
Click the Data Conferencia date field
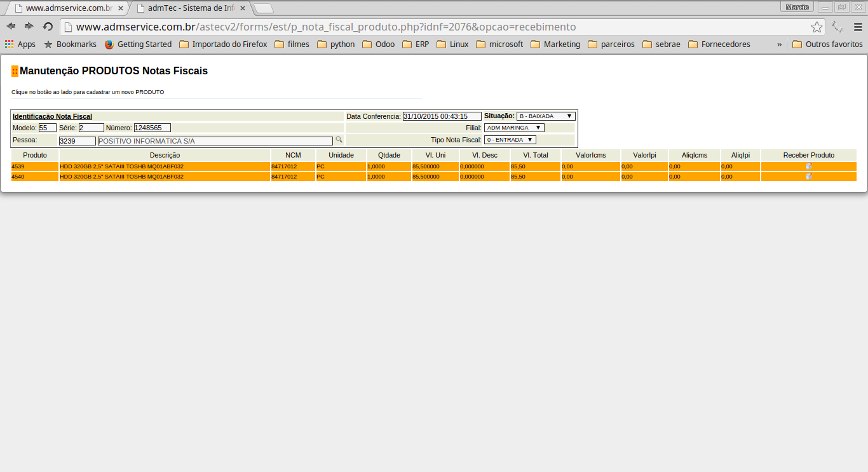point(442,116)
